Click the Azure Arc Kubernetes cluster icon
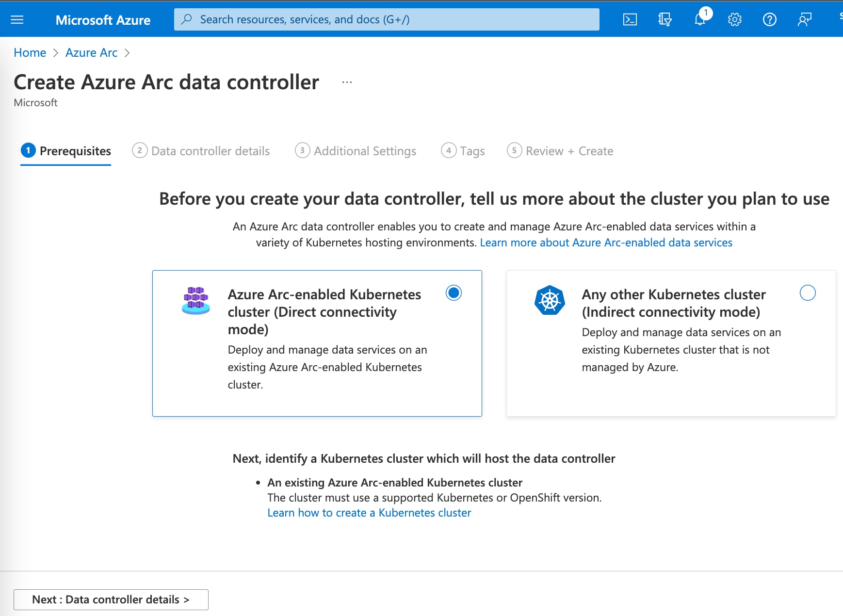Image resolution: width=843 pixels, height=616 pixels. point(196,300)
